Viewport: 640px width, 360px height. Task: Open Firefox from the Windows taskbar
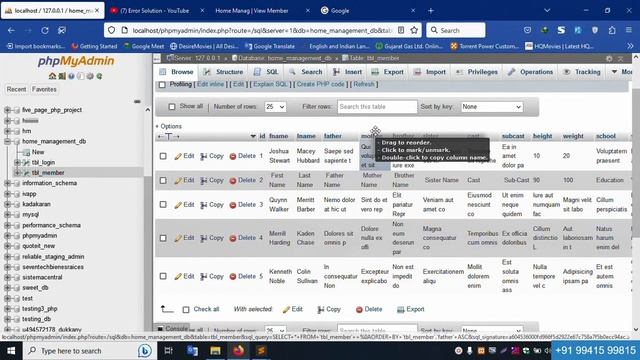(239, 351)
